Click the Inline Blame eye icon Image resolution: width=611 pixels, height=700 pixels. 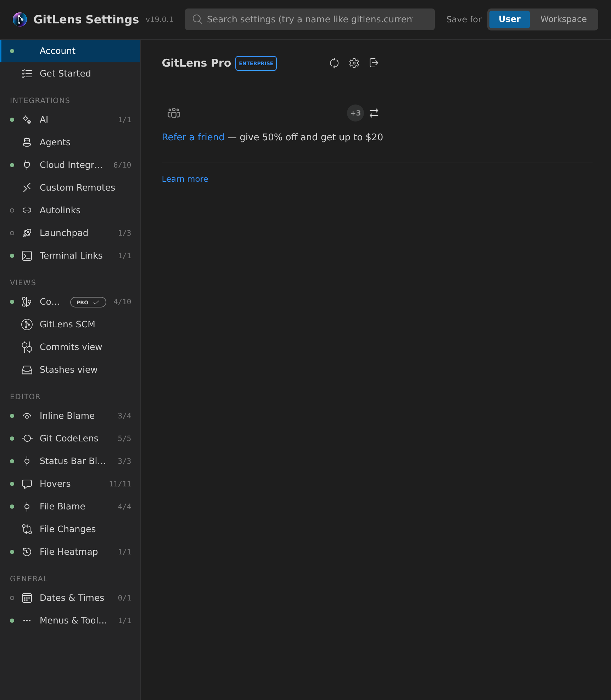click(x=27, y=416)
